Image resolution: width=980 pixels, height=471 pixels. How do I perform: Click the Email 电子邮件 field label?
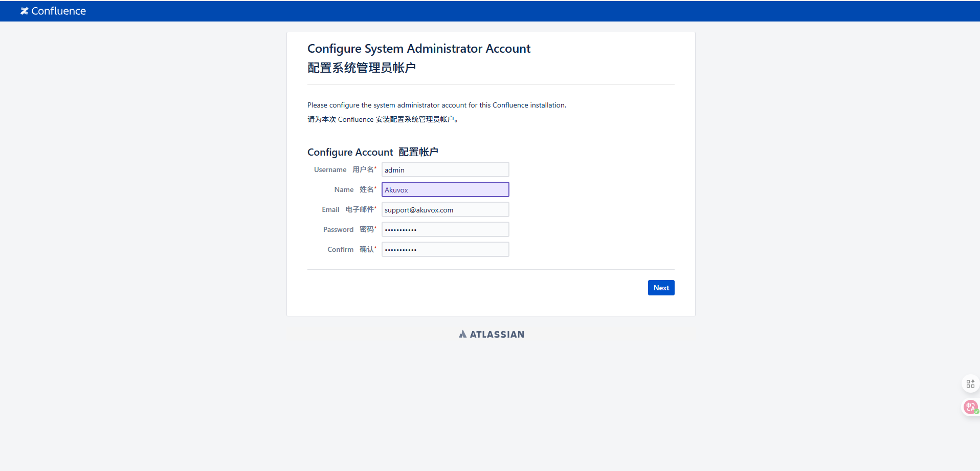pyautogui.click(x=348, y=210)
